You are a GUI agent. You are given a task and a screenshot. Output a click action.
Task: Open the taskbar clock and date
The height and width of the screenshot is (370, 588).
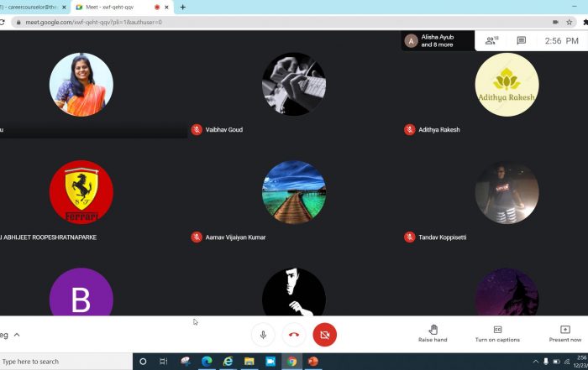[581, 362]
